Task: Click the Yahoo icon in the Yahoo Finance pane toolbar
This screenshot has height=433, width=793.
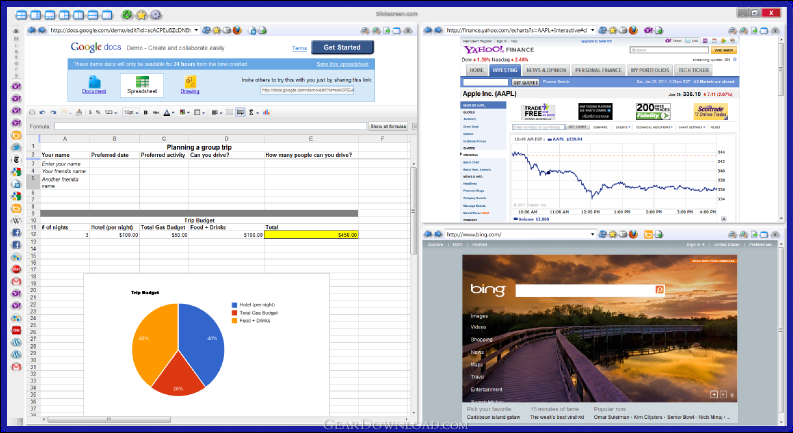Action: click(648, 30)
